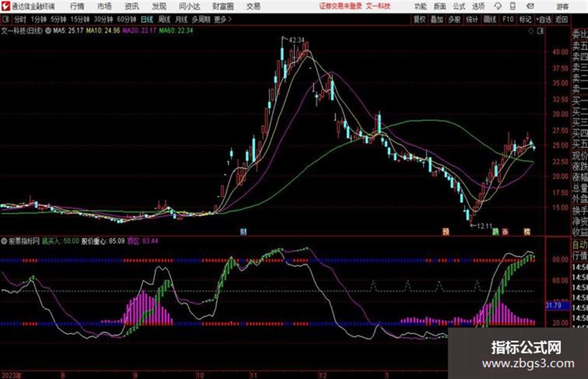Select the 日线 daily period tab
This screenshot has width=588, height=379.
pos(147,19)
